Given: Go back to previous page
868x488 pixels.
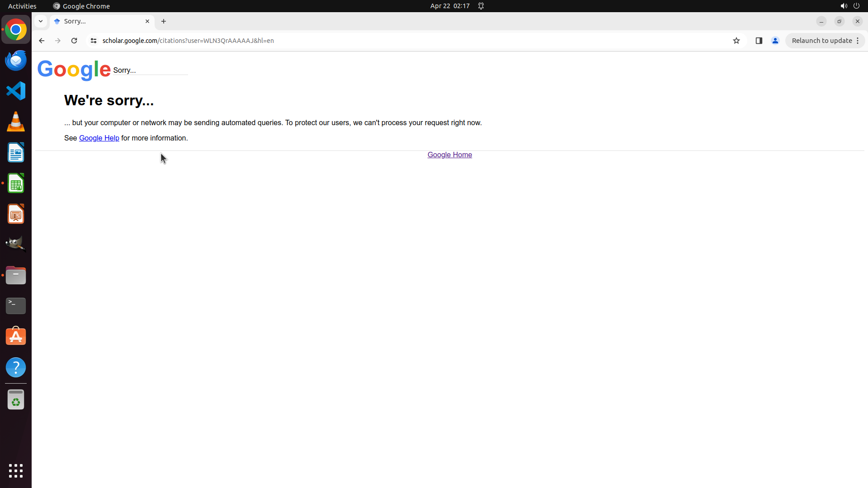Looking at the screenshot, I should 42,41.
